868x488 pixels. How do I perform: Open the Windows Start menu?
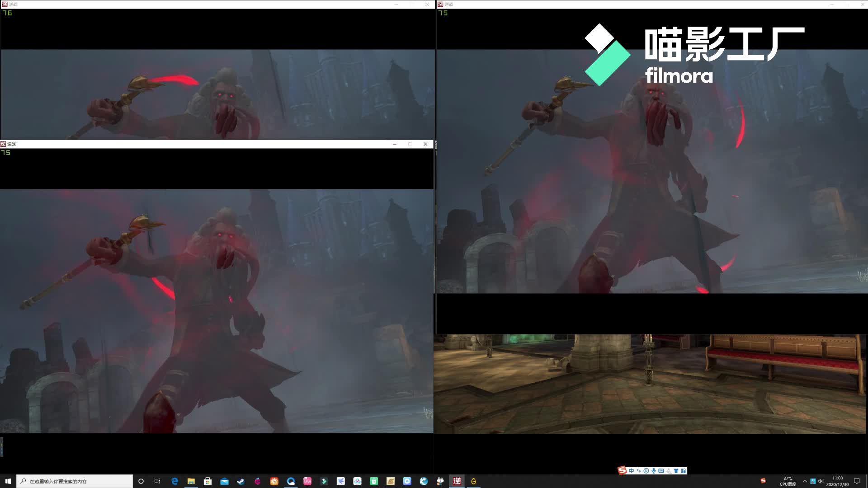pyautogui.click(x=8, y=481)
